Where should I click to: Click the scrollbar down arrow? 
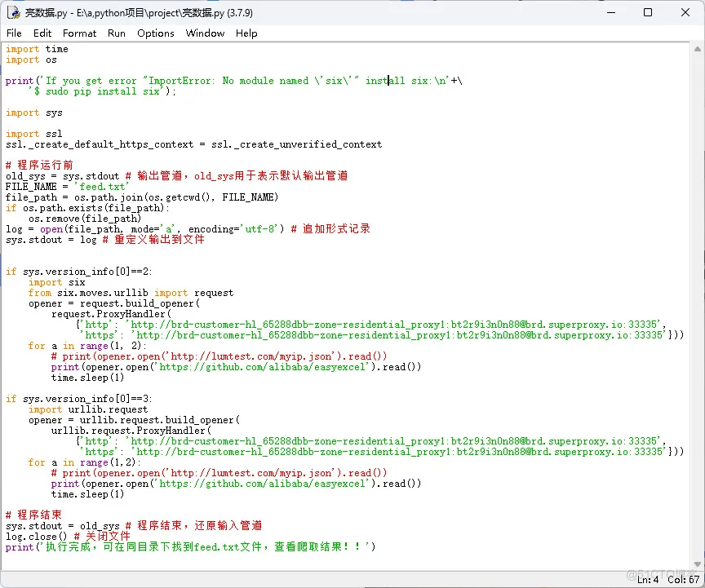698,564
